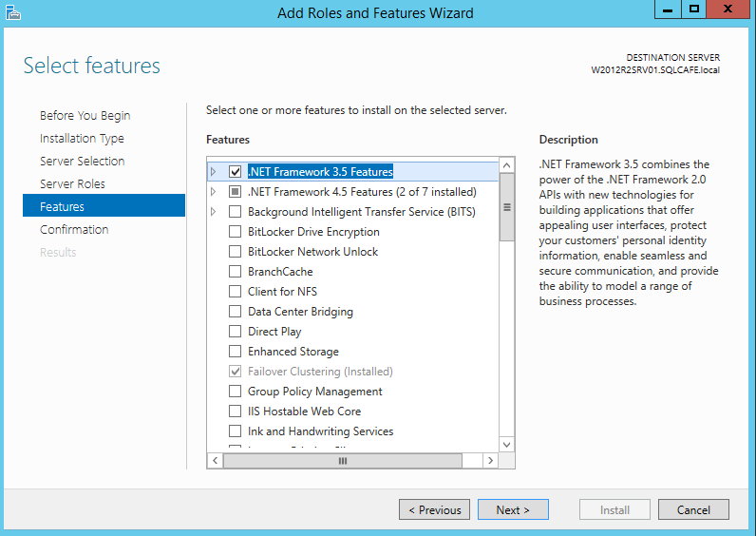This screenshot has width=756, height=536.
Task: Click the features list scroll up arrow
Action: point(506,165)
